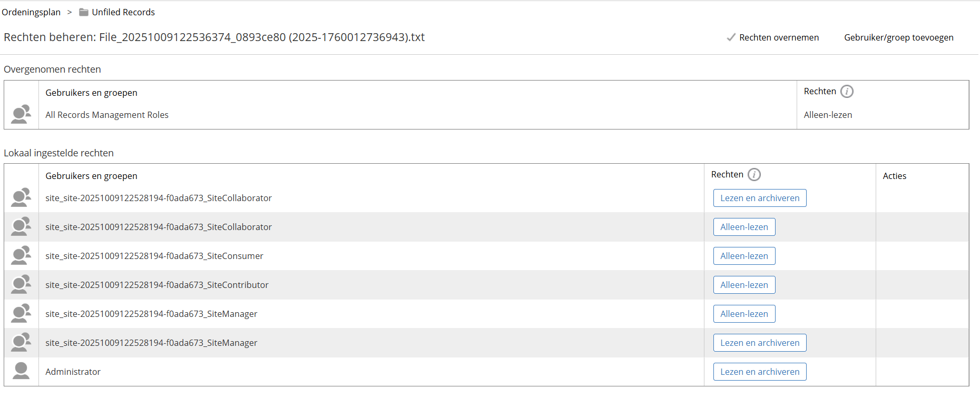
Task: Click the Administrator user icon
Action: coord(21,371)
